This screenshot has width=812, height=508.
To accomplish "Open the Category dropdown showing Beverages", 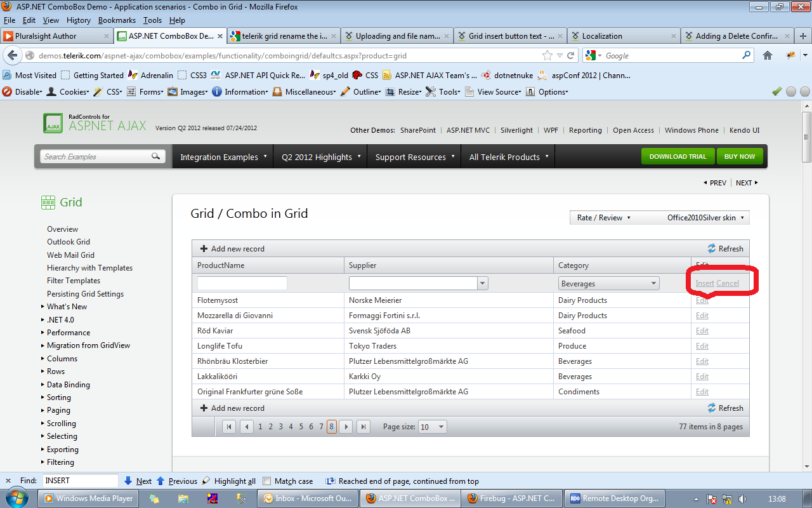I will [x=609, y=283].
